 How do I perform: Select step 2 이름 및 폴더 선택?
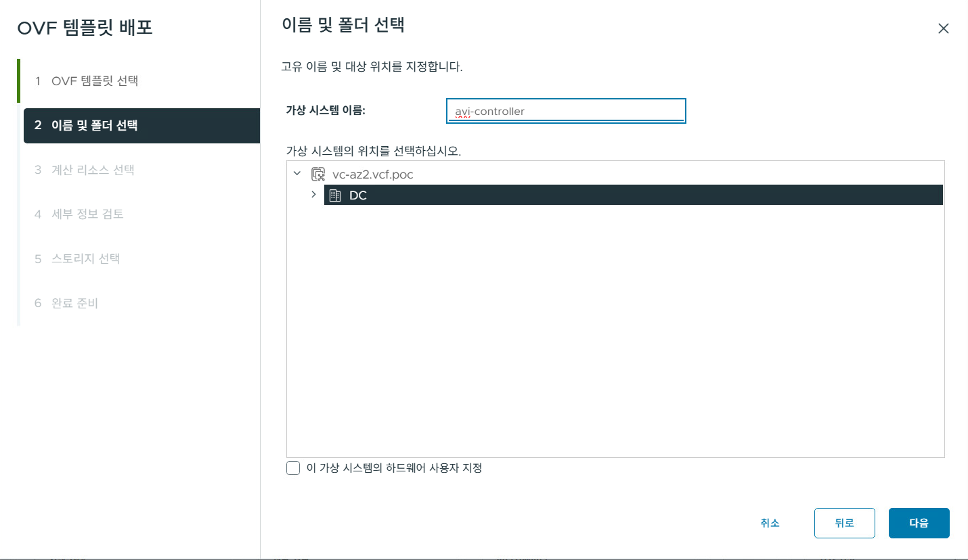coord(141,125)
